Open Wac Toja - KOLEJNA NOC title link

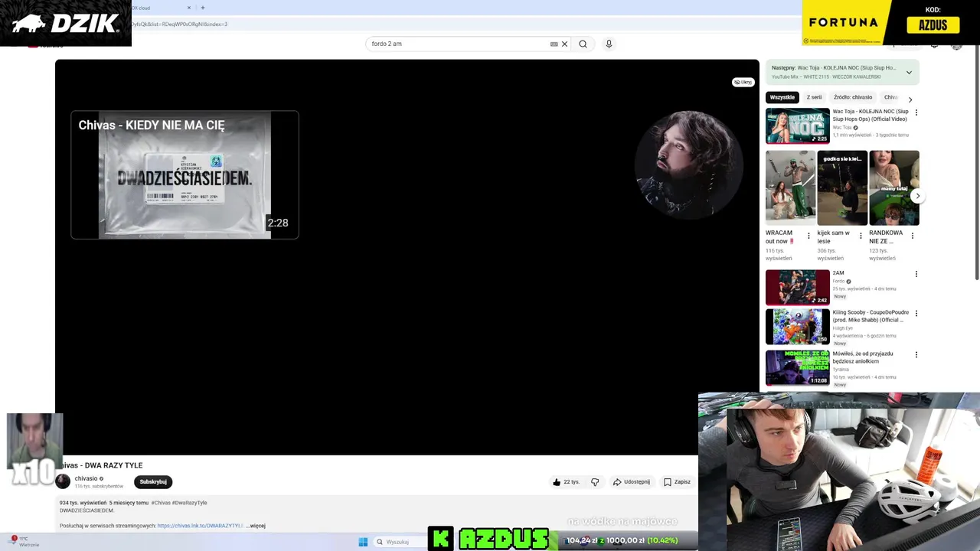point(871,115)
